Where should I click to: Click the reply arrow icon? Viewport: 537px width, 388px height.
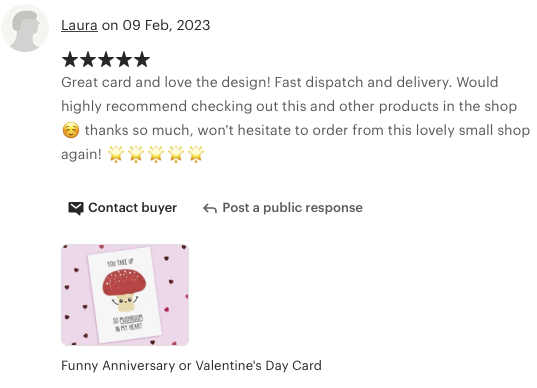click(210, 208)
